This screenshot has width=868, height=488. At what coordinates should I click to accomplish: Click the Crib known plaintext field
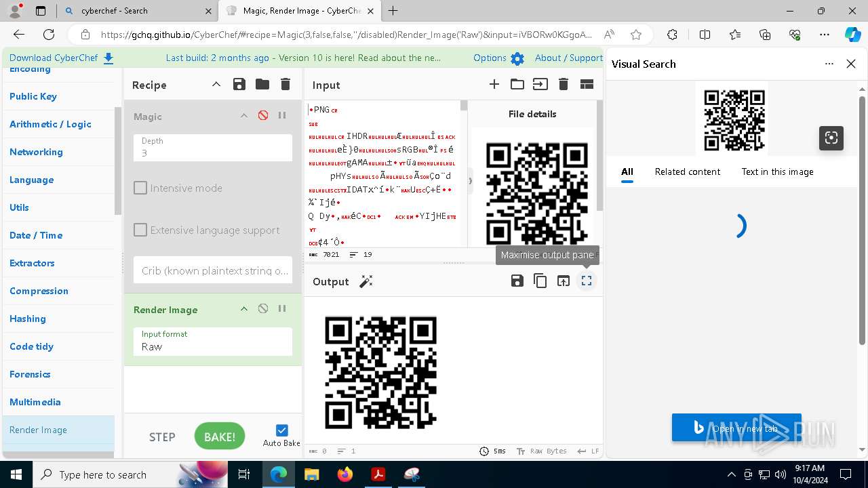[213, 270]
